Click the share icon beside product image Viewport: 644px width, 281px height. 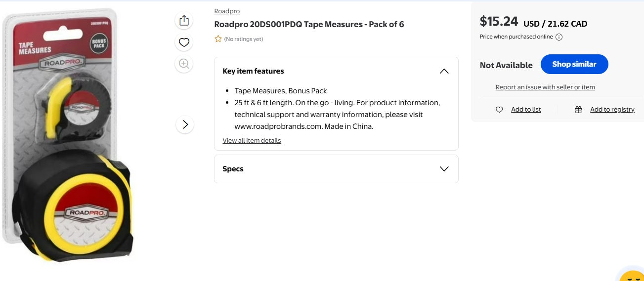[184, 20]
